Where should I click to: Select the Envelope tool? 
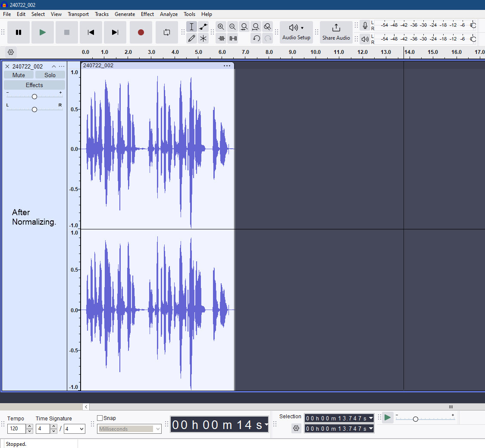[203, 27]
